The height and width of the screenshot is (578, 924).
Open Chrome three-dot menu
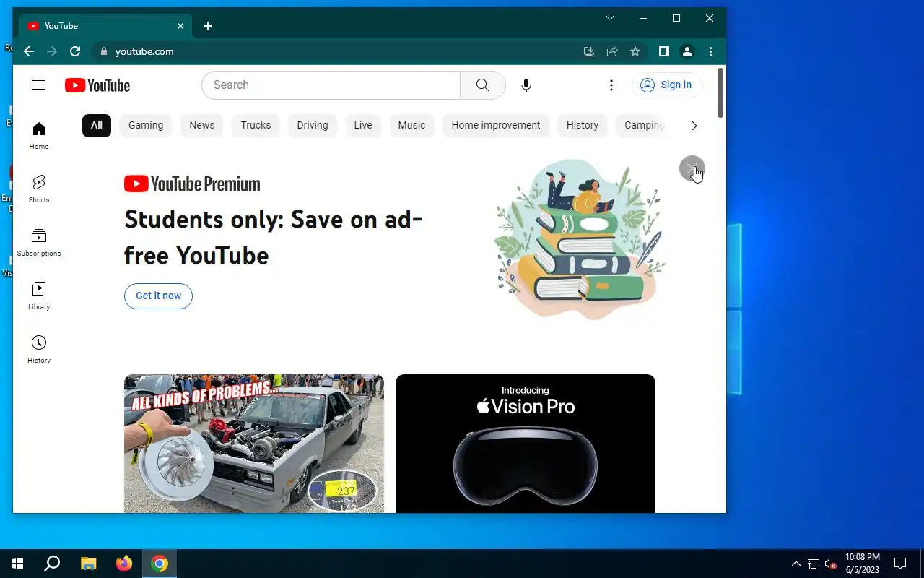coord(711,51)
